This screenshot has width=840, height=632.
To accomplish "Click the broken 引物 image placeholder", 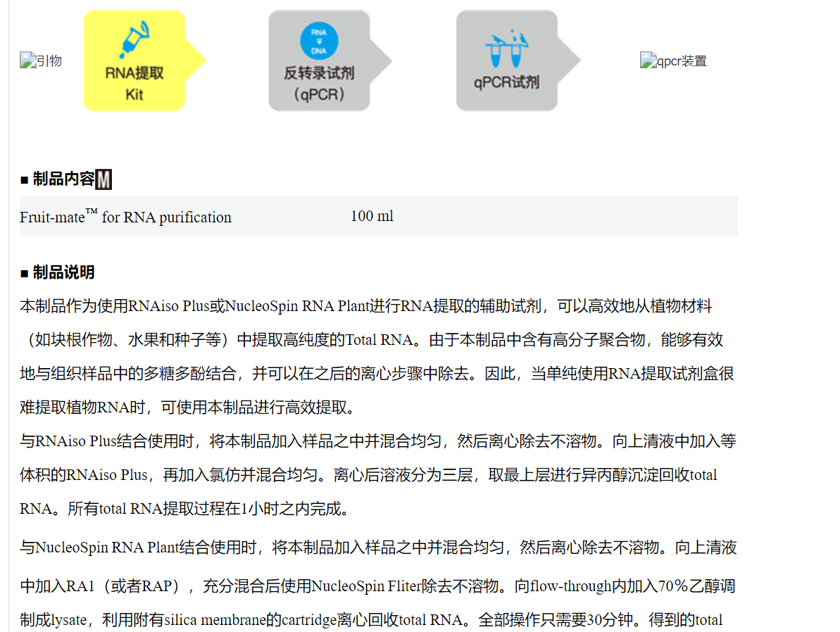I will tap(41, 61).
